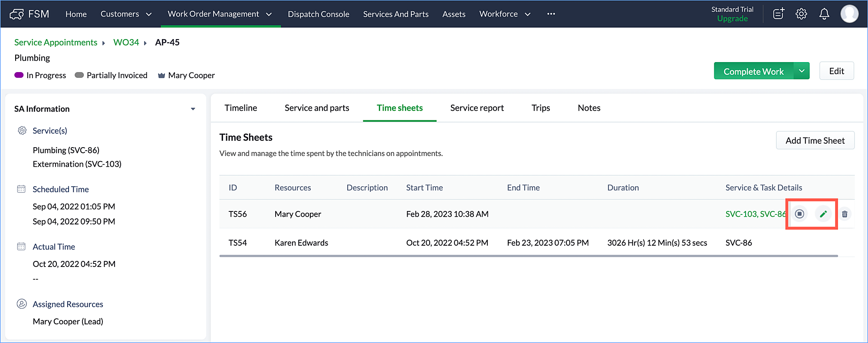Click the Add Time Sheet button
868x343 pixels.
tap(815, 140)
